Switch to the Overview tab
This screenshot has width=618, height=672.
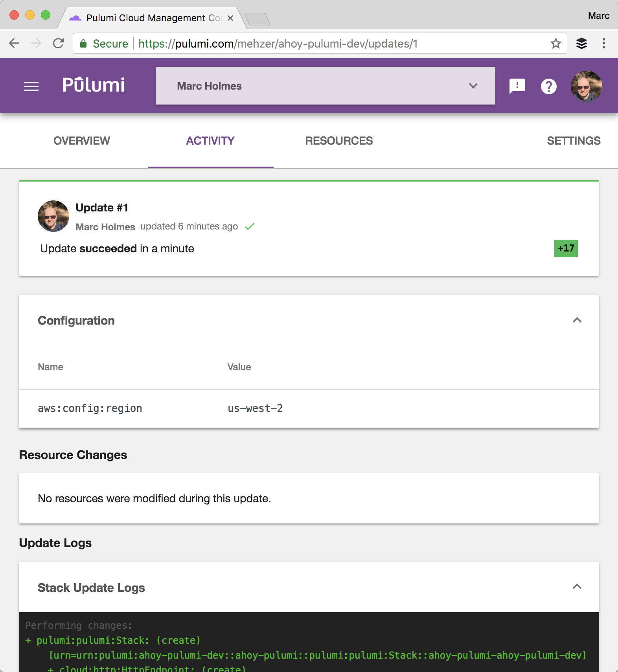pos(82,141)
